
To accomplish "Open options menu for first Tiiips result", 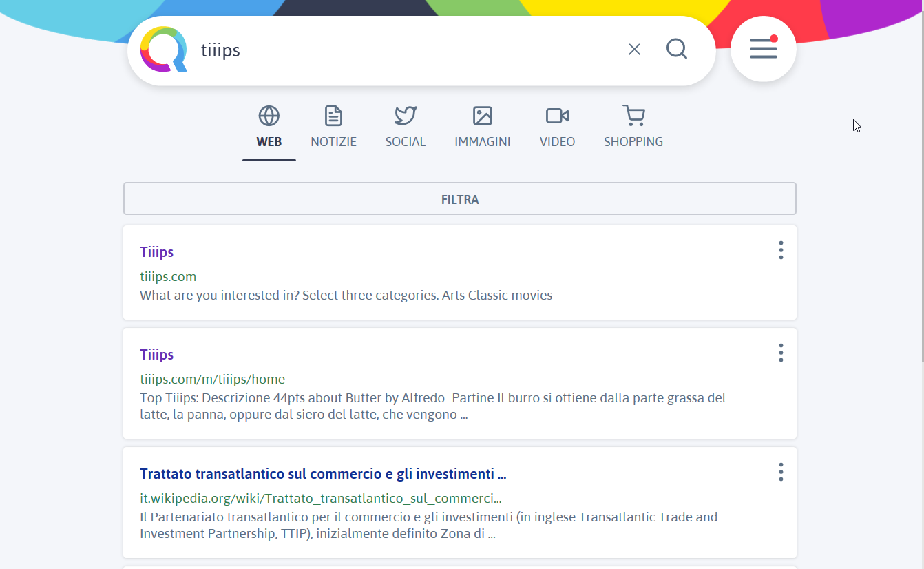I will 780,250.
